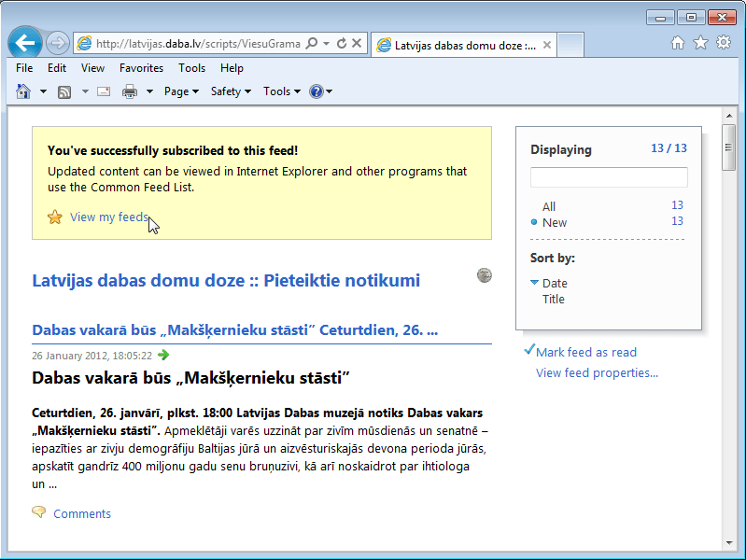
Task: Stop loading with the address bar X
Action: click(357, 44)
